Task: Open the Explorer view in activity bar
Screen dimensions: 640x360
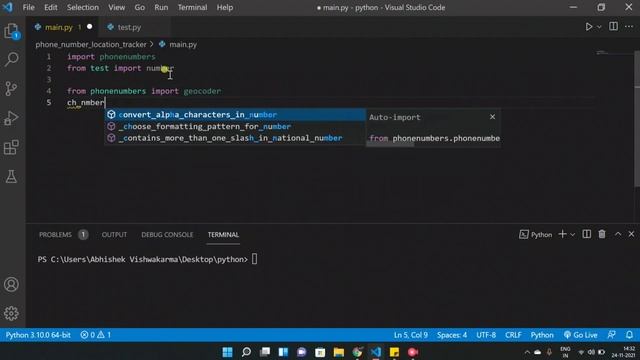Action: point(11,31)
